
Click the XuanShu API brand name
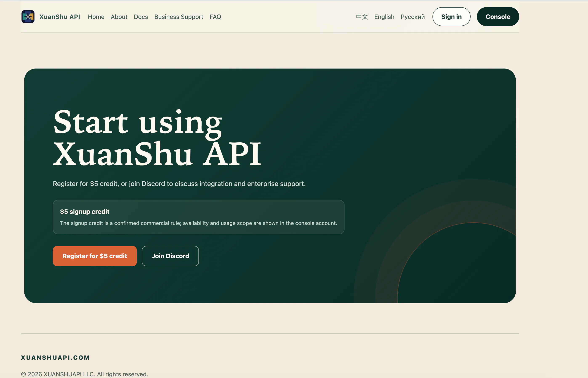(x=60, y=17)
